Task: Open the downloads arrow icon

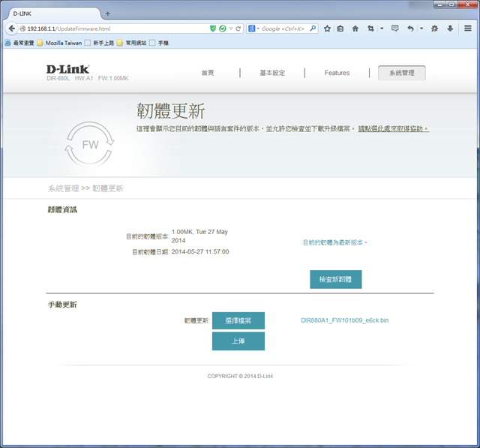Action: click(450, 29)
